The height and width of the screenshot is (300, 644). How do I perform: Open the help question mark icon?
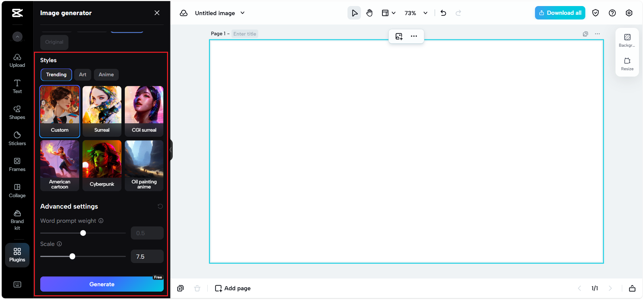tap(612, 13)
